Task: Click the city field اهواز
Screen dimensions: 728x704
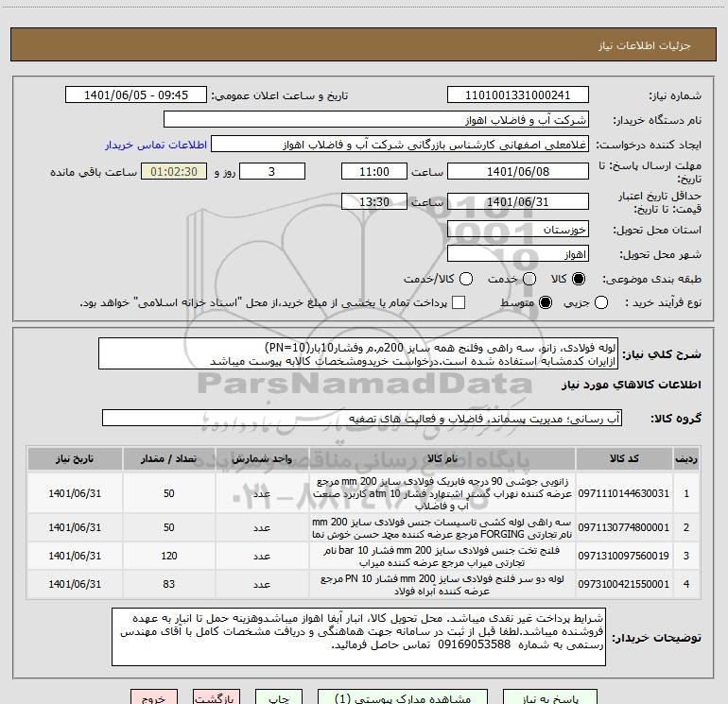Action: coord(518,254)
